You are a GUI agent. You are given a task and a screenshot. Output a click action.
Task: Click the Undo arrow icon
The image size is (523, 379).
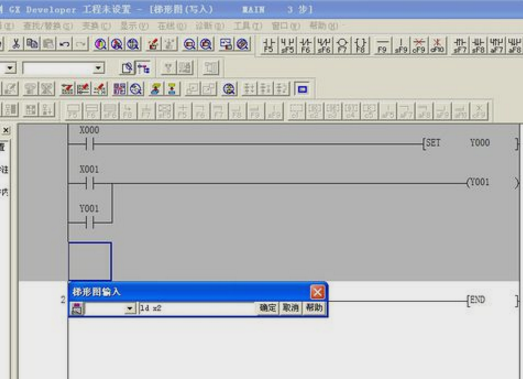65,44
